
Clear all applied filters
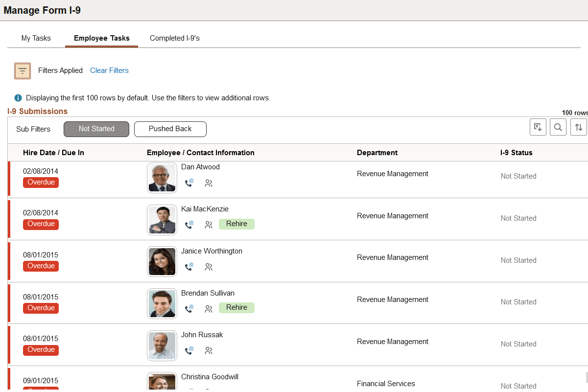(x=109, y=70)
